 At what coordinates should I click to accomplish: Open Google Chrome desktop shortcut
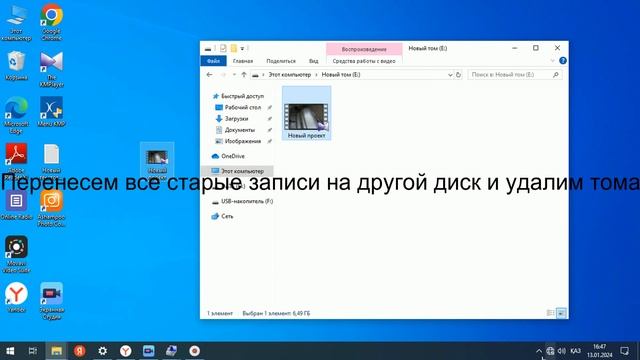[x=51, y=22]
